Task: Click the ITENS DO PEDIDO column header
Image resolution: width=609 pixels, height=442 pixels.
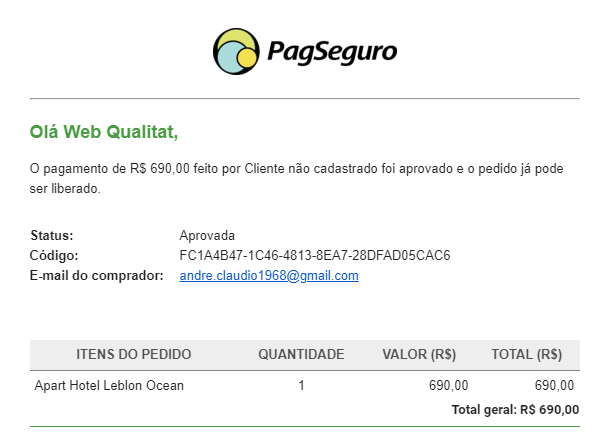Action: [x=134, y=354]
